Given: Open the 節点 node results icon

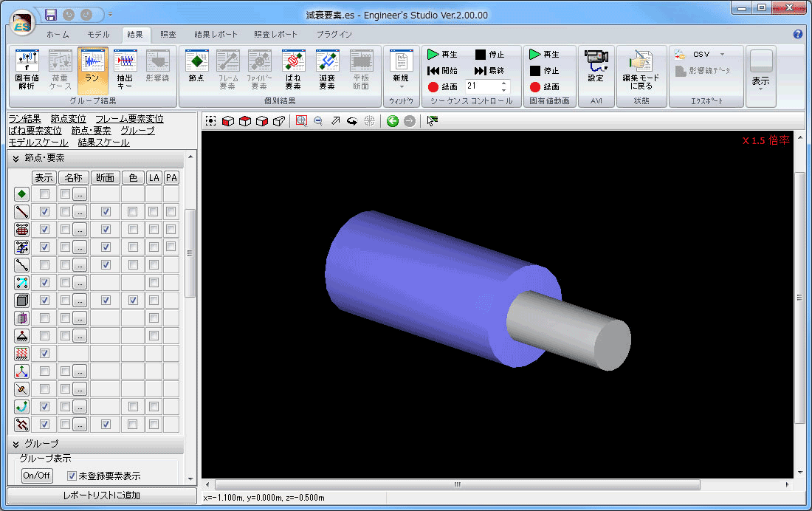Looking at the screenshot, I should tap(196, 70).
